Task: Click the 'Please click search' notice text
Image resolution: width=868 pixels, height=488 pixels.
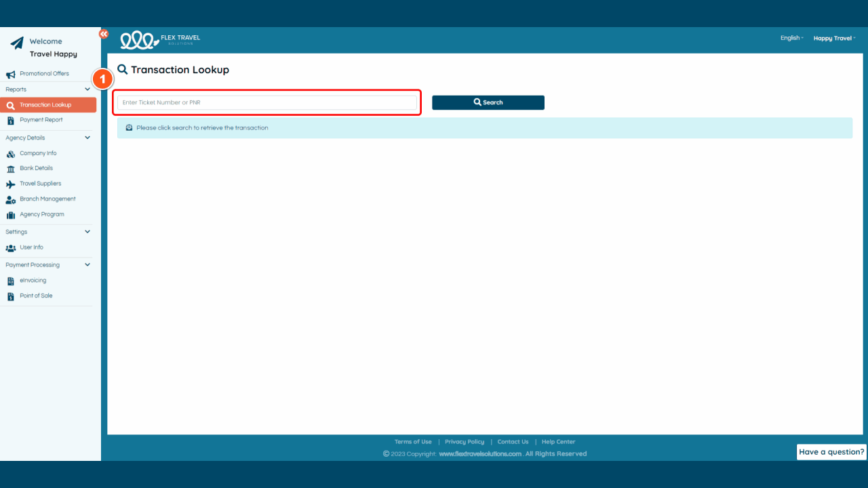Action: (202, 128)
